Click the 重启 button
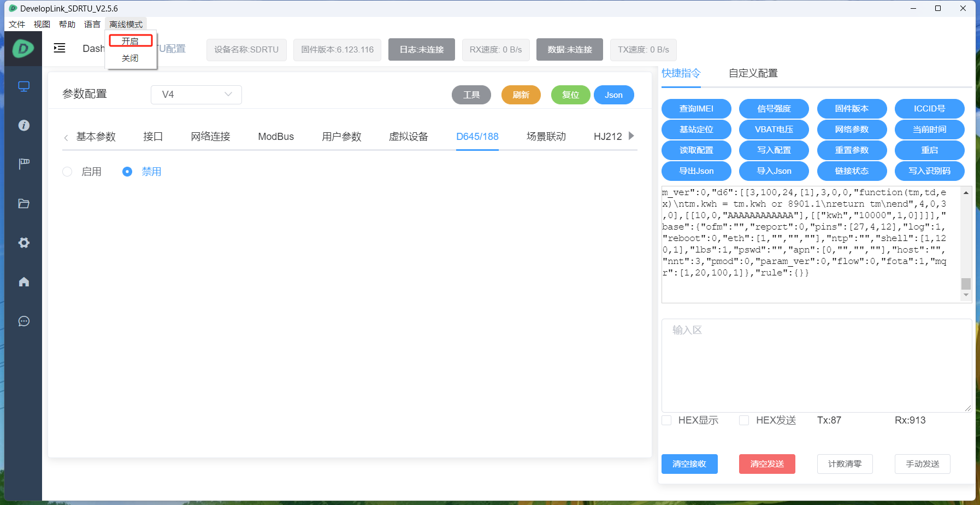 [930, 150]
